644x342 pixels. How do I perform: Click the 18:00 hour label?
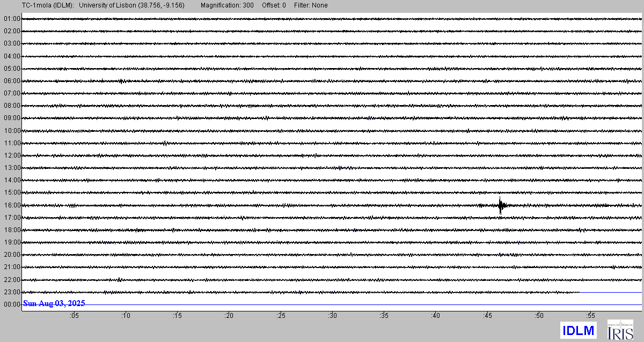coord(12,230)
